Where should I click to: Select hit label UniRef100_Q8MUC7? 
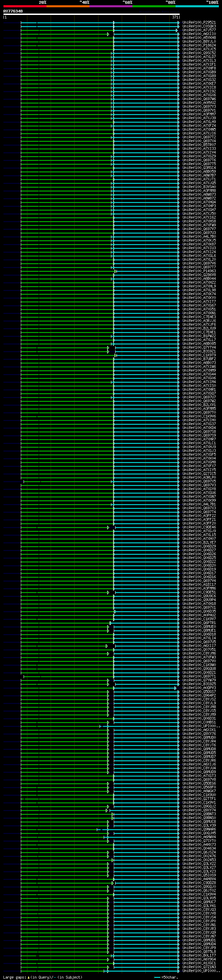(x=199, y=902)
